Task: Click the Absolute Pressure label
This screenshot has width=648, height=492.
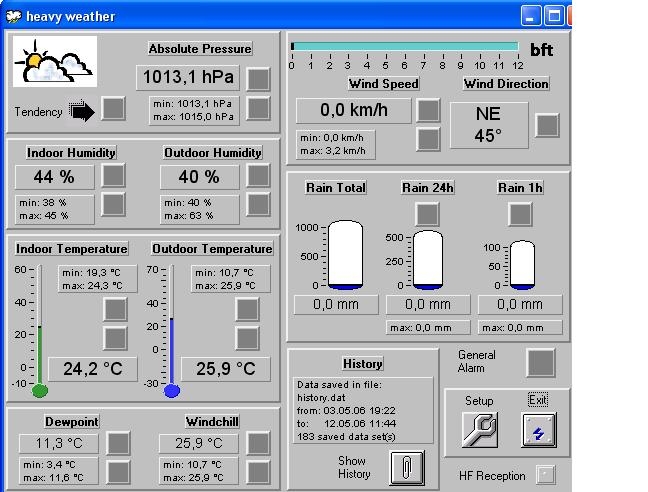Action: pyautogui.click(x=200, y=49)
